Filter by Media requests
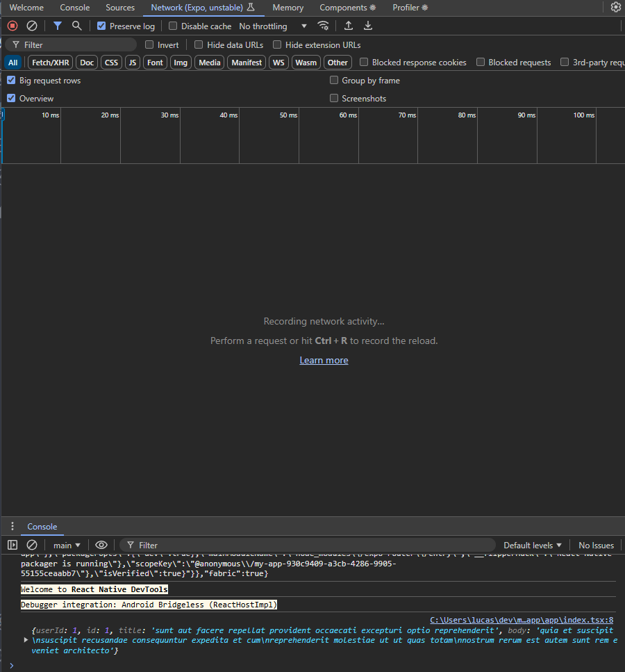The height and width of the screenshot is (672, 625). pyautogui.click(x=210, y=63)
